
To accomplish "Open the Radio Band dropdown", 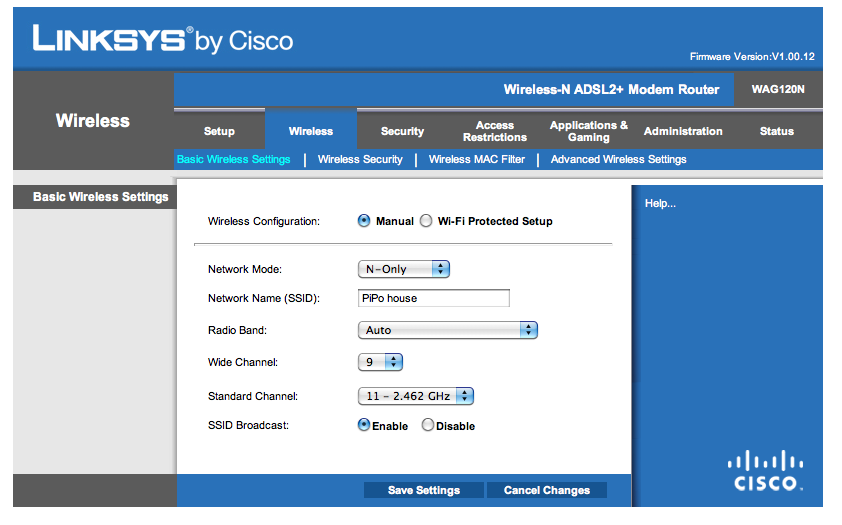I will tap(447, 330).
